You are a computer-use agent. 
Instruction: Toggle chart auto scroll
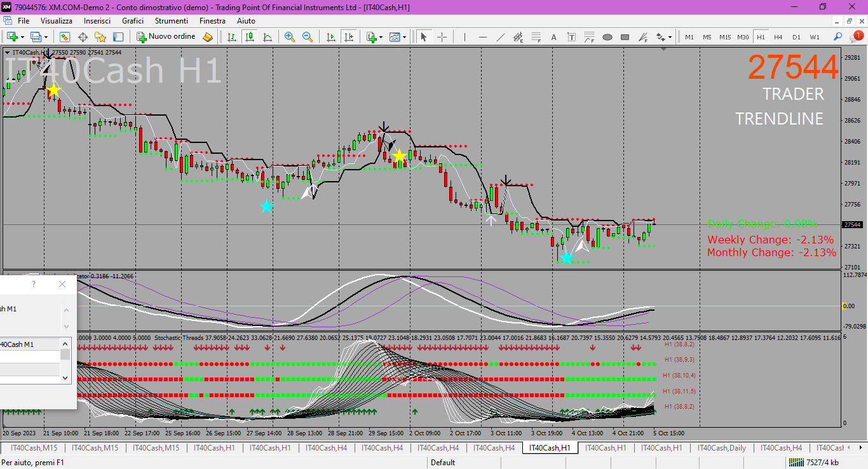point(330,37)
